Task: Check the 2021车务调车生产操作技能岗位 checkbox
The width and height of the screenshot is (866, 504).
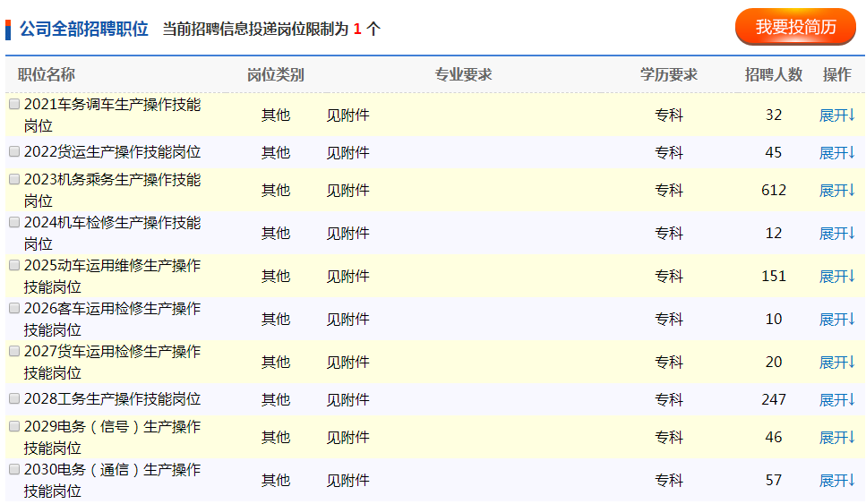Action: (14, 104)
